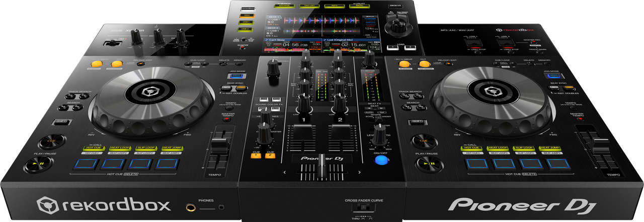The width and height of the screenshot is (644, 222).
Task: Select right deck SLIP LOOP mode button
Action: pyautogui.click(x=523, y=149)
